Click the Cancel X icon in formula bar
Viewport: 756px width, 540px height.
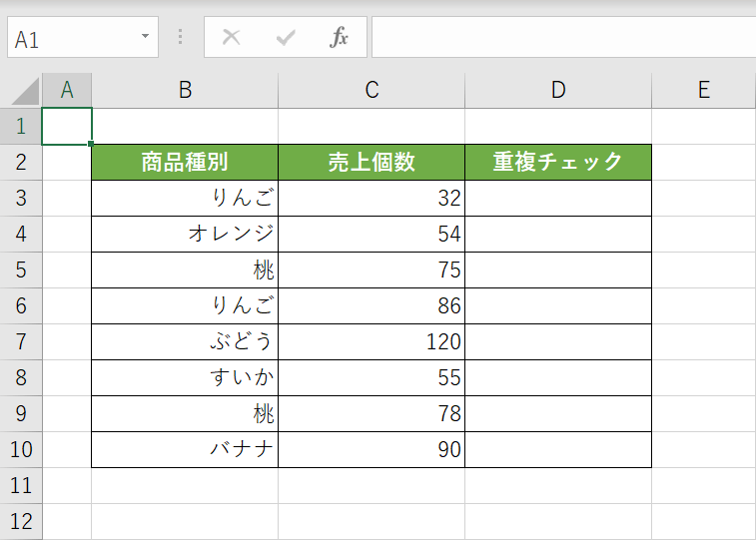point(231,38)
